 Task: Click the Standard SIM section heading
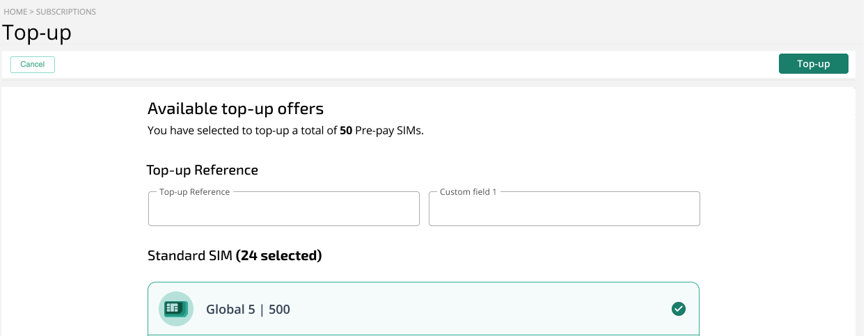(235, 256)
